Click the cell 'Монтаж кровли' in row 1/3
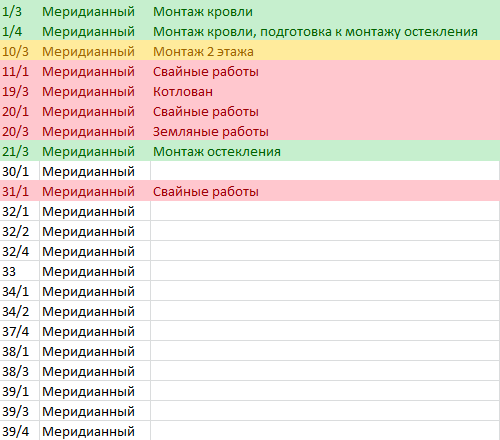Screen dimensions: 500x440 click(x=325, y=10)
